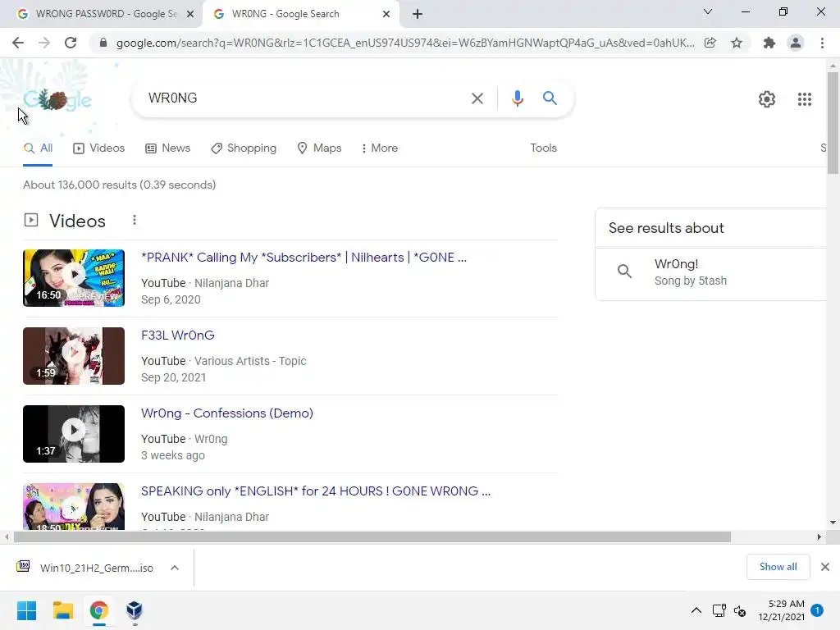Open SPEAKING only ENGLISH 24 HOURS link
Viewport: 840px width, 630px height.
[316, 491]
